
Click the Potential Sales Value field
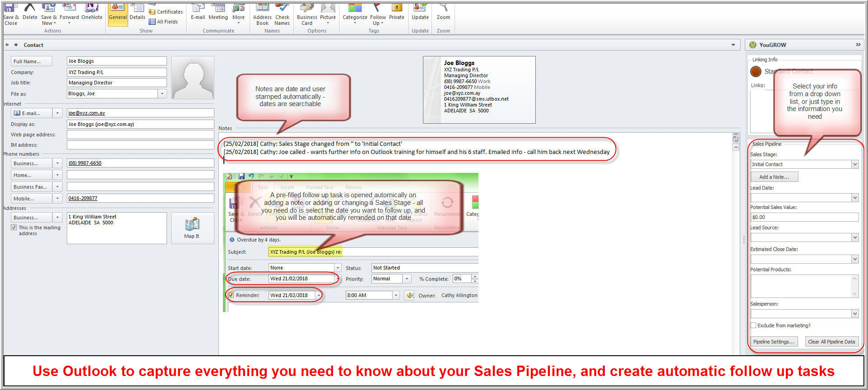804,217
